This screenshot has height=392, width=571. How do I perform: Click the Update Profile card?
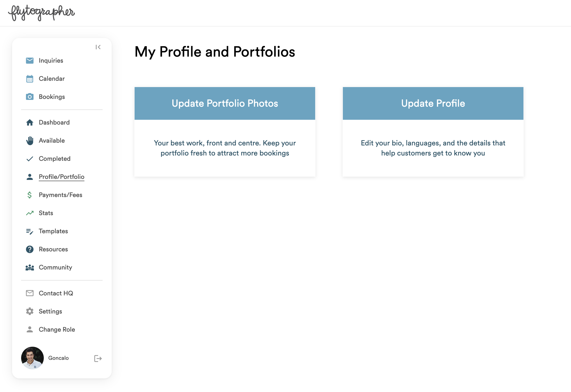[433, 132]
